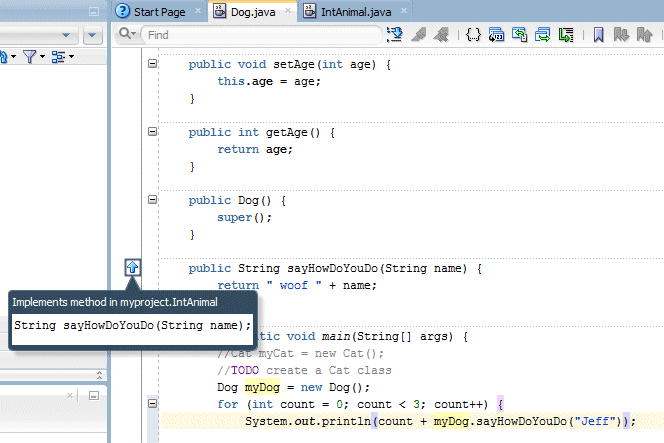Close the IntAnimal.java tab

point(404,11)
